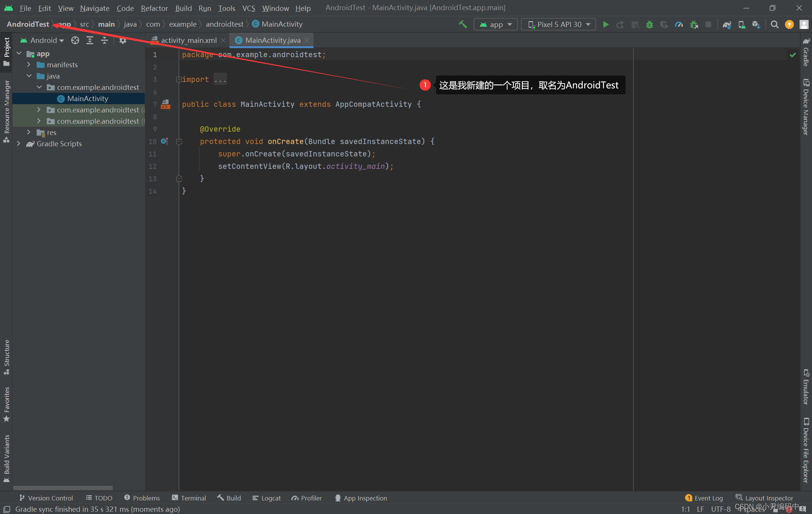Collapse all in Project panel

(x=105, y=40)
